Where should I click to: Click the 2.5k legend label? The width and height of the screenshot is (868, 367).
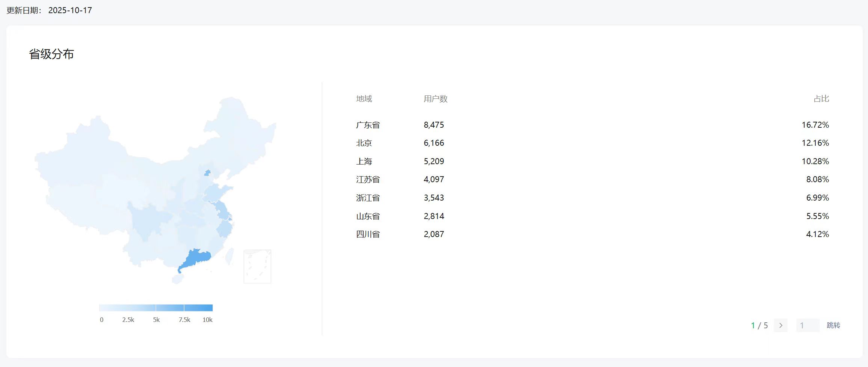pos(128,320)
